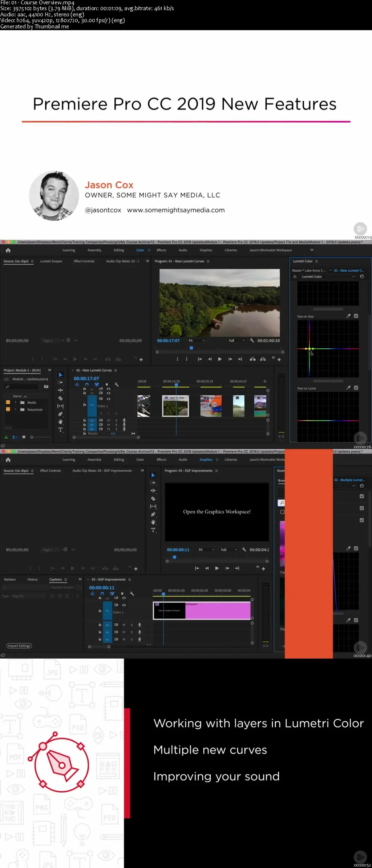Open Full resolution dropdown in EGP Improvements monitor
Viewport: 372px width, 868px height.
click(x=229, y=550)
